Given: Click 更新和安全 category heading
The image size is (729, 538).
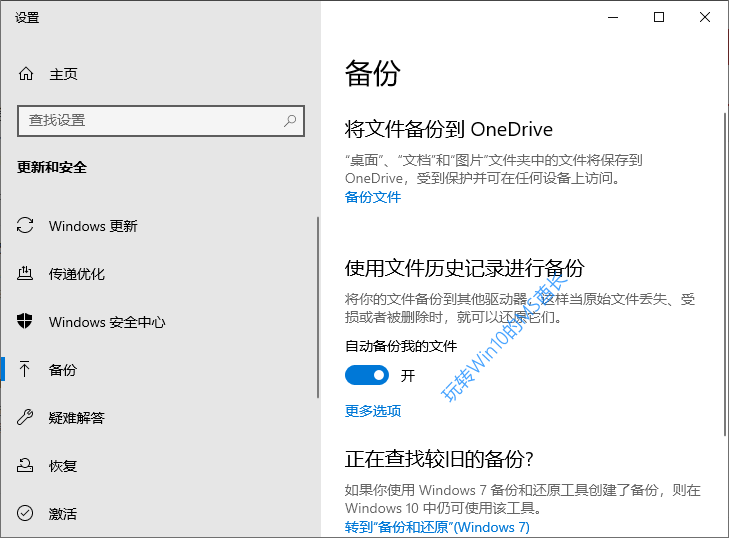Looking at the screenshot, I should tap(52, 167).
